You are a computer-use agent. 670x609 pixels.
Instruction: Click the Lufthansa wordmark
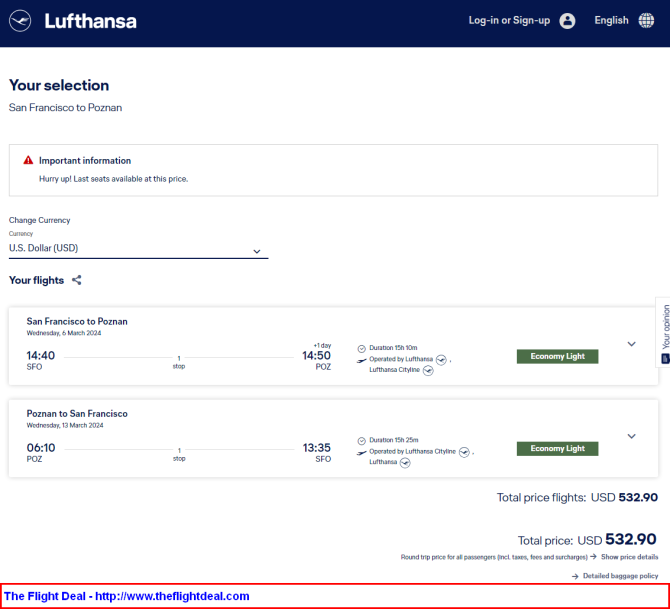[x=91, y=21]
